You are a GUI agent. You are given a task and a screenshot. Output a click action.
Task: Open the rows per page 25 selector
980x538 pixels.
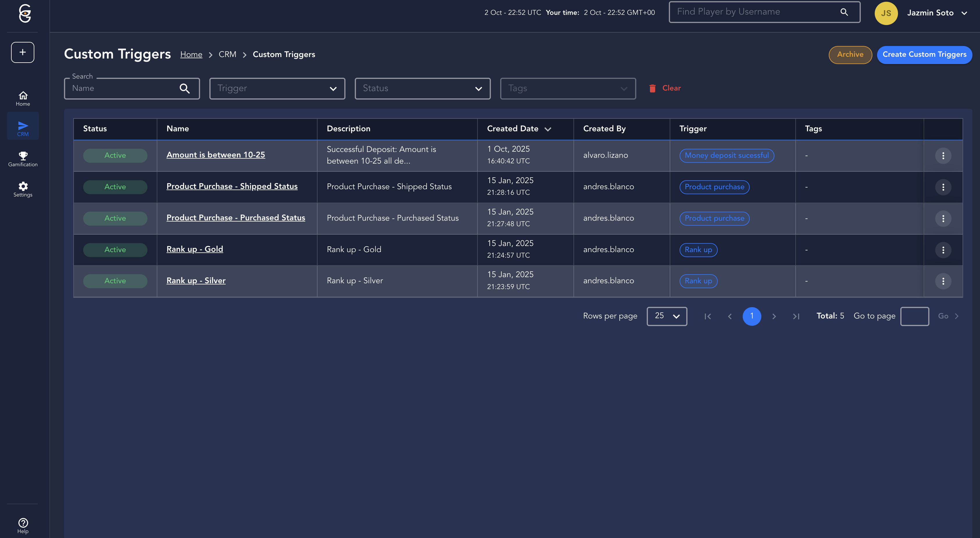point(667,316)
